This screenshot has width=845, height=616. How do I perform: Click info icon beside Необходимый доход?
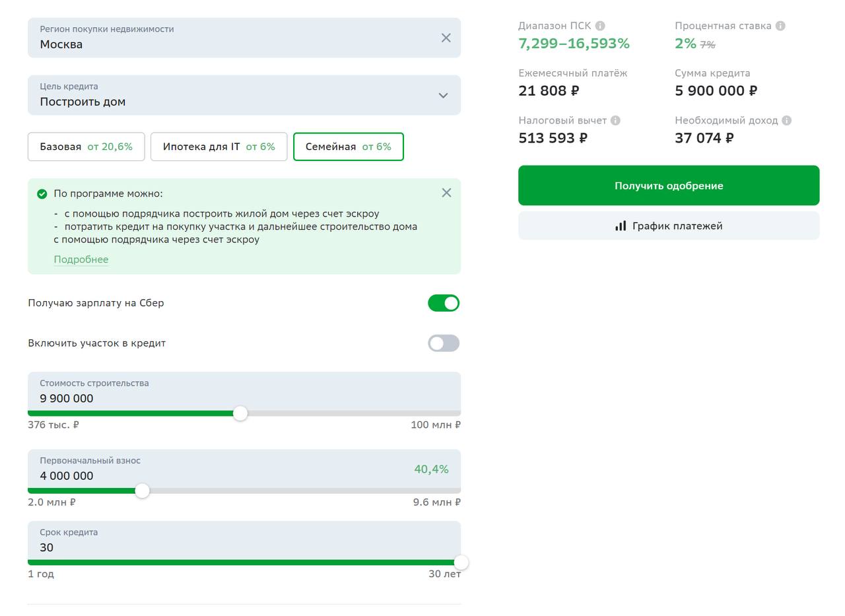coord(786,120)
